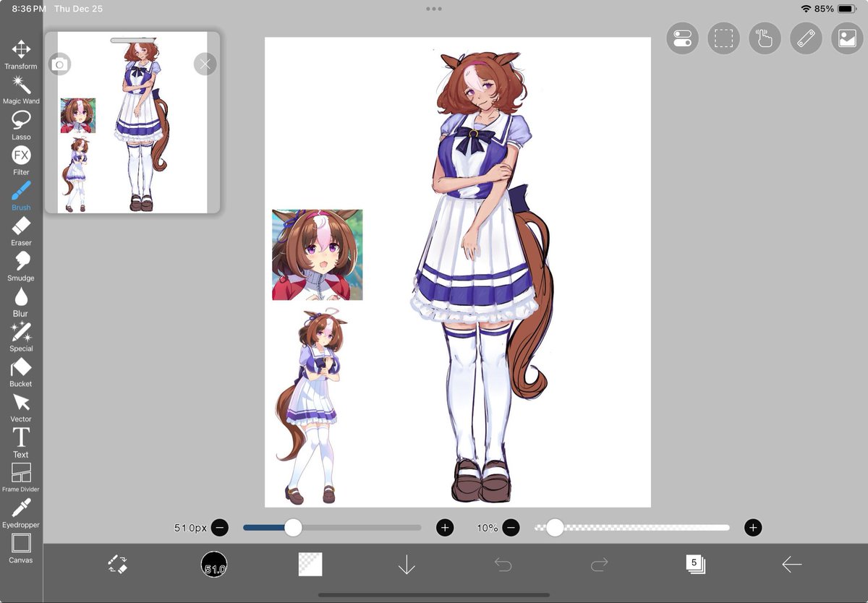868x603 pixels.
Task: Select the Vector tool
Action: pos(21,408)
